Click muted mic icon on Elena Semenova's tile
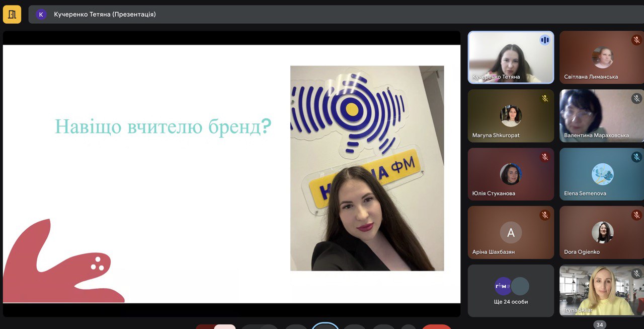Viewport: 644px width, 329px height. [x=636, y=157]
